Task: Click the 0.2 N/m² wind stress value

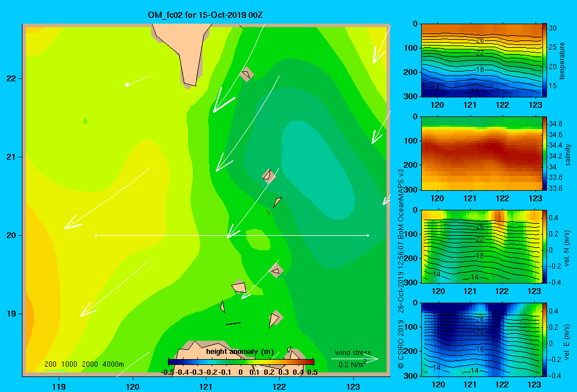Action: coord(352,364)
